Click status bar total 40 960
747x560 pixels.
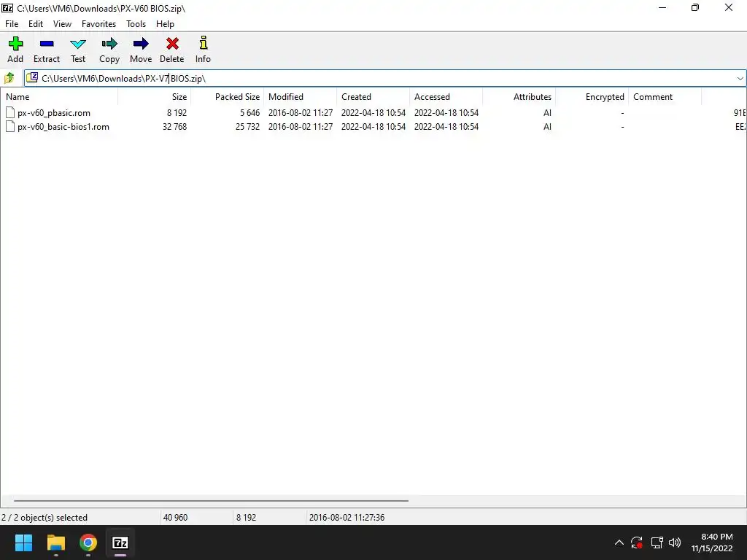point(175,518)
